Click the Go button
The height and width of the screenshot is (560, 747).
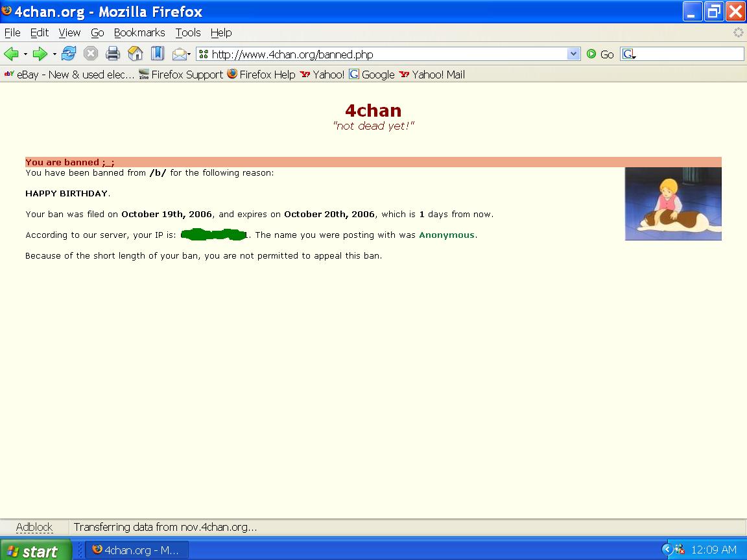point(600,54)
